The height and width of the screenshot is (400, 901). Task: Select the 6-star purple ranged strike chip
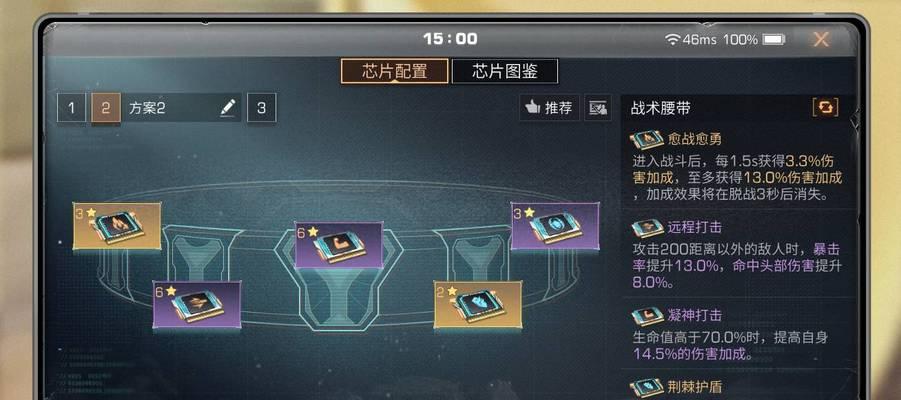[x=197, y=305]
